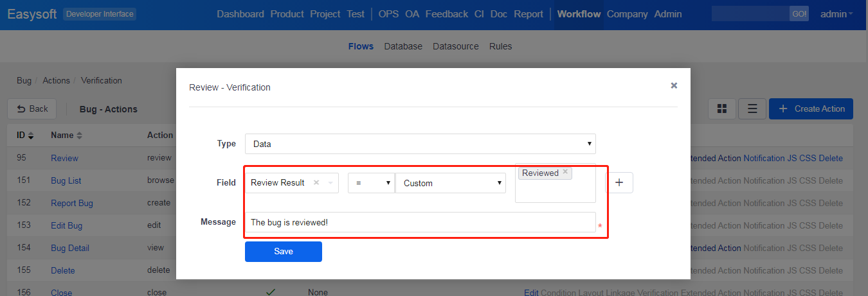Remove the Reviewed tag with its x
Image resolution: width=868 pixels, height=296 pixels.
[565, 172]
